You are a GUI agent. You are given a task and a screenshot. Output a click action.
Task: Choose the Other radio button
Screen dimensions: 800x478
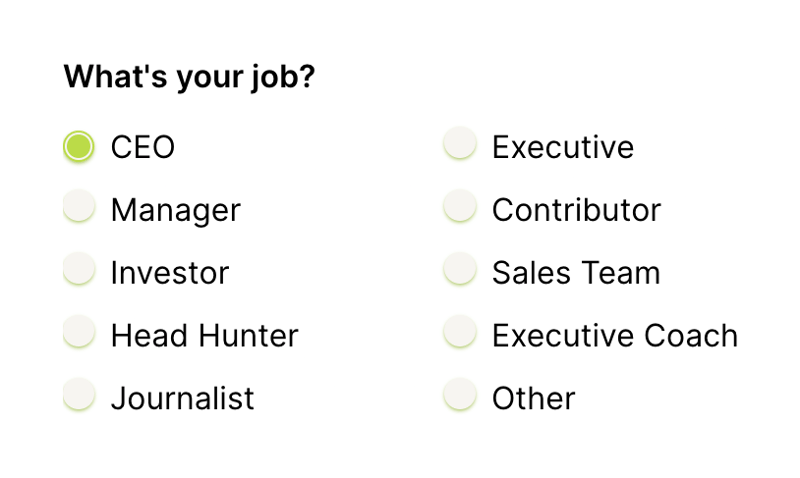459,396
